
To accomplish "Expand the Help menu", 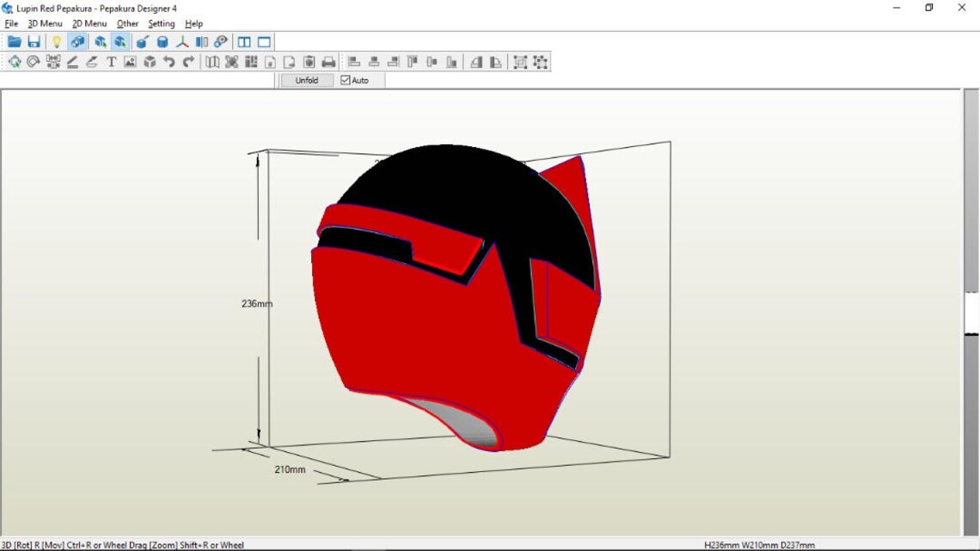I will (193, 23).
